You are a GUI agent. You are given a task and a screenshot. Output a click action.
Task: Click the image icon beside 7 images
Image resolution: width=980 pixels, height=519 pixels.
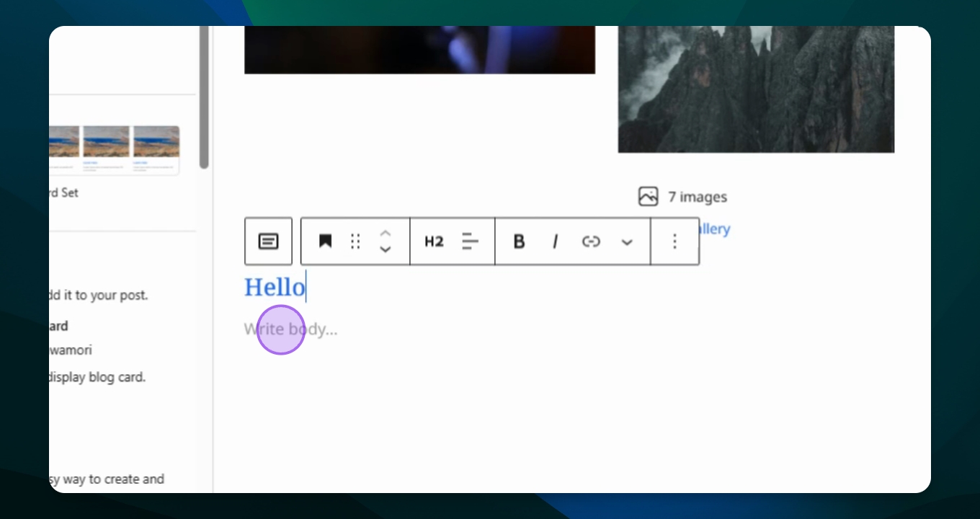coord(648,197)
